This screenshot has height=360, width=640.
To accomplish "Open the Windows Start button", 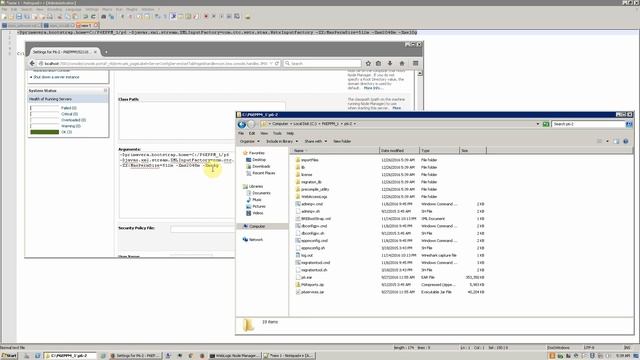I will 9,356.
